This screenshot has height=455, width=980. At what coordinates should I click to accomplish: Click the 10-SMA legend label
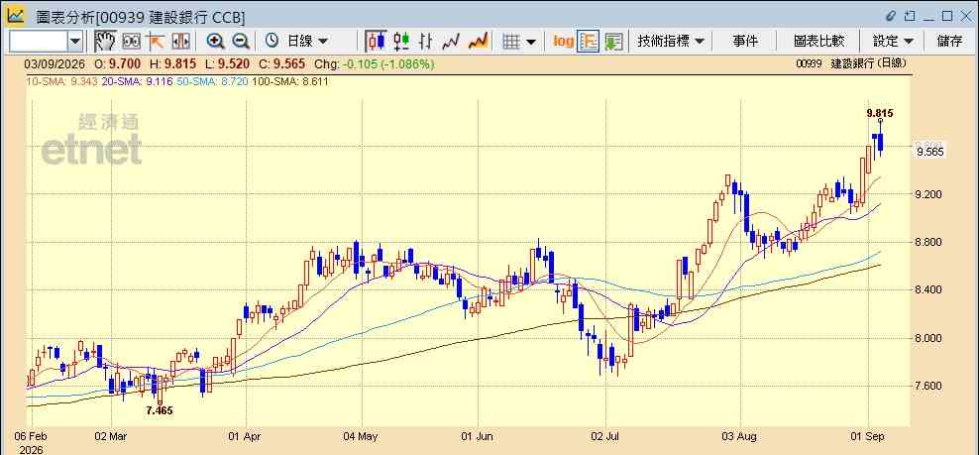[61, 81]
